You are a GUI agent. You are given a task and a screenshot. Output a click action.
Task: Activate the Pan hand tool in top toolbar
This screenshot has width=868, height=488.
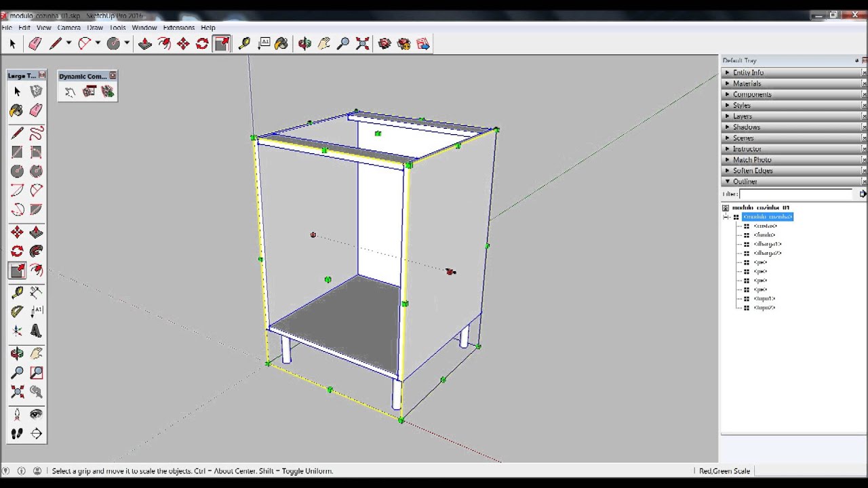pyautogui.click(x=324, y=43)
